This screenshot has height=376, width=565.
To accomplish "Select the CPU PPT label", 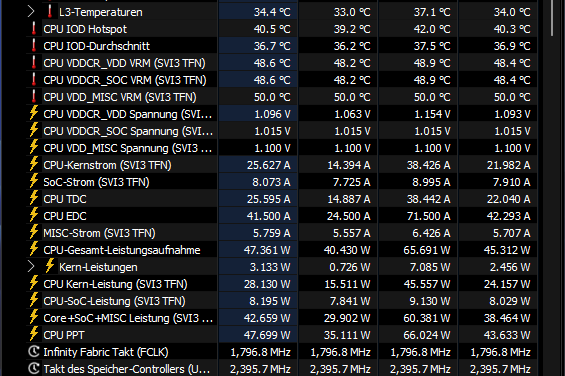I will [x=64, y=335].
